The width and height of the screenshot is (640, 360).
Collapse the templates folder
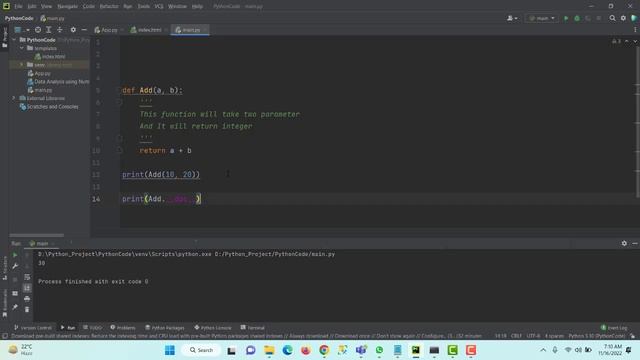click(x=22, y=48)
